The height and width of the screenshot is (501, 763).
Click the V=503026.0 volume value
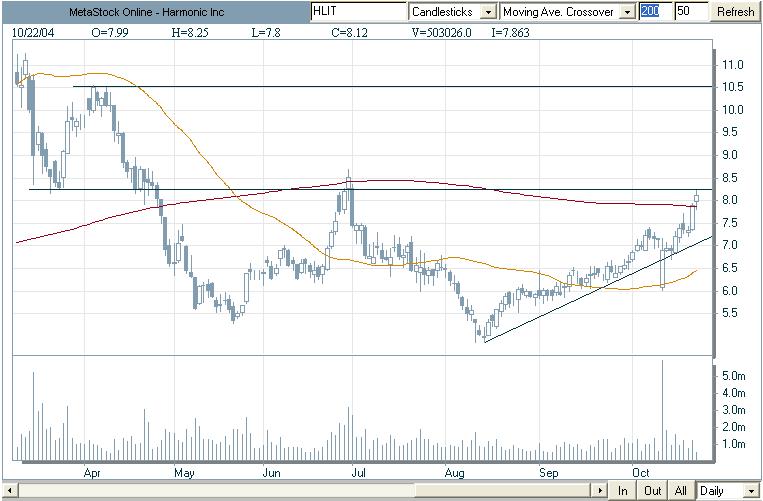(x=441, y=33)
